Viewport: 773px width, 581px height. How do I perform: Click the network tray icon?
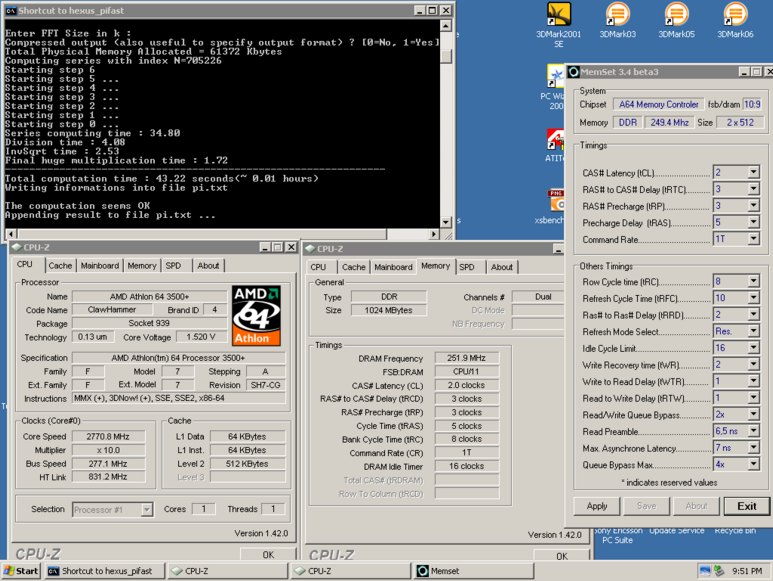tap(705, 571)
